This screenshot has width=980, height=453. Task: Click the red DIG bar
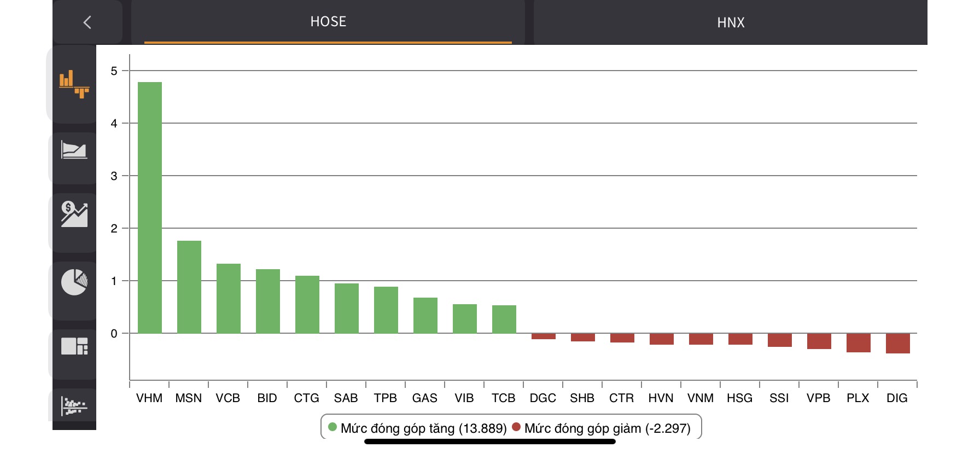click(x=897, y=343)
